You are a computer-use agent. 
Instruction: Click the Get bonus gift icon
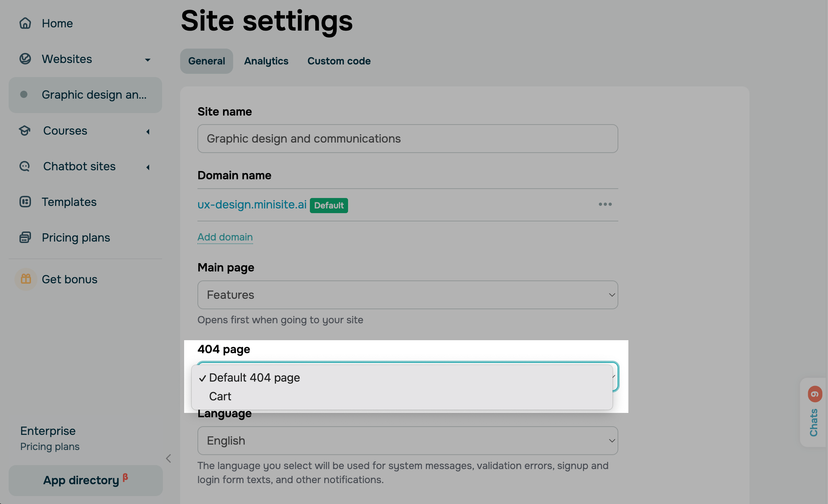tap(26, 279)
